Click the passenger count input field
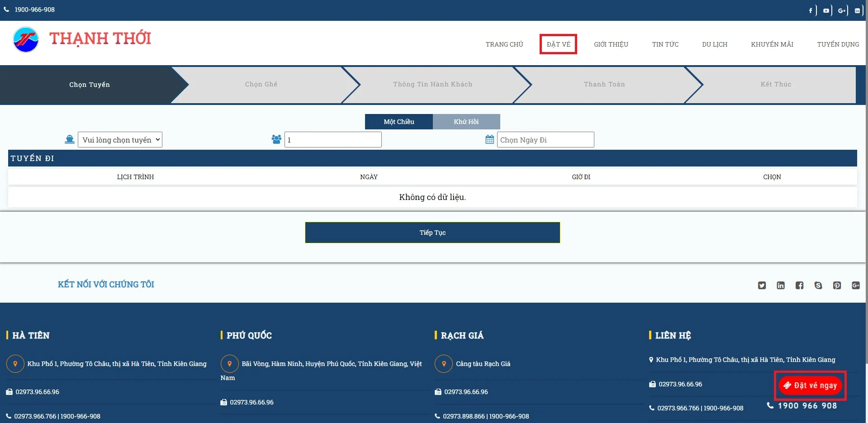 333,140
